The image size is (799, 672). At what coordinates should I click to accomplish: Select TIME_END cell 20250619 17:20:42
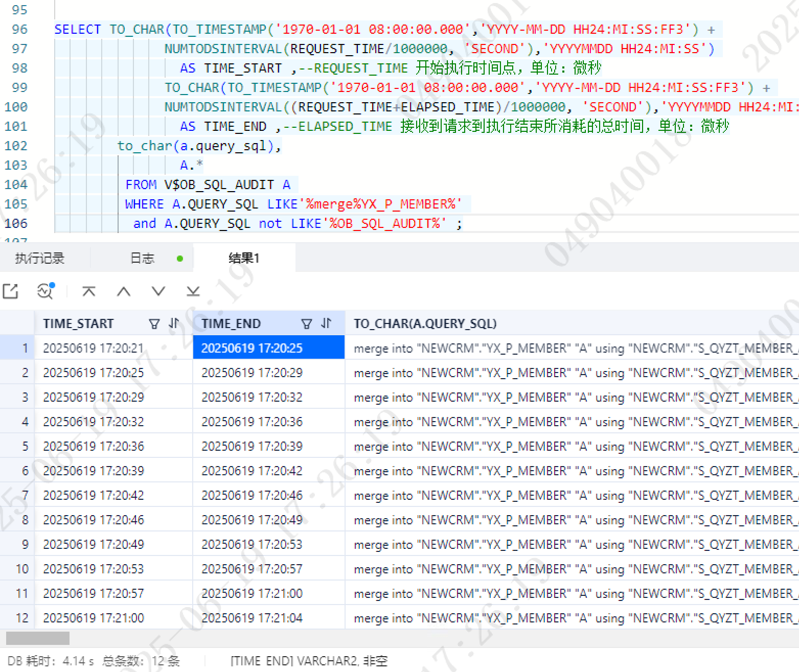point(269,471)
